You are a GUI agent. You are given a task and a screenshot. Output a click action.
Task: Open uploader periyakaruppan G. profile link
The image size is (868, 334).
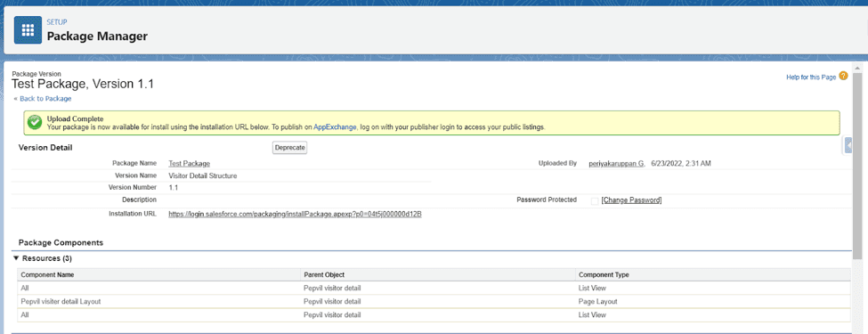pos(617,163)
